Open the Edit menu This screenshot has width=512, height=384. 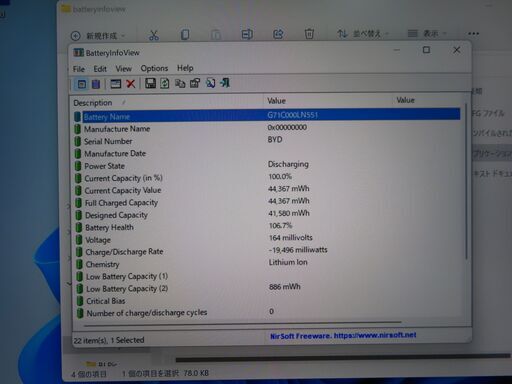100,69
